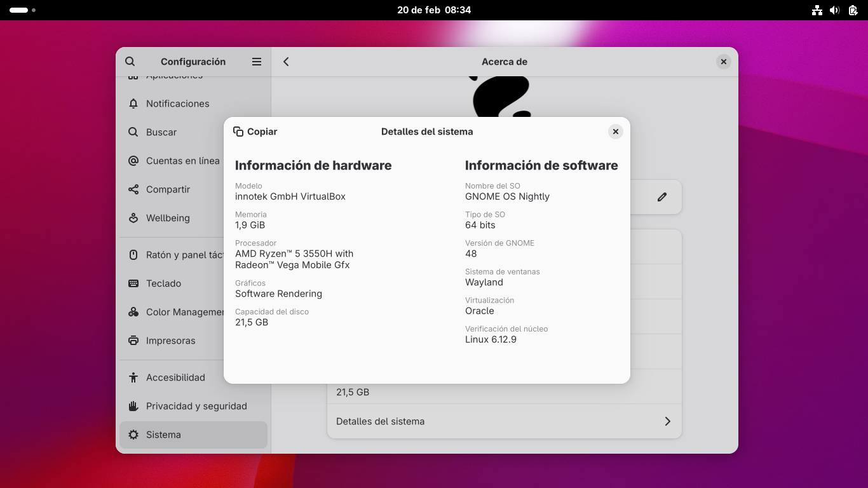Click the Configuración title in sidebar header
The image size is (868, 488).
pyautogui.click(x=193, y=62)
